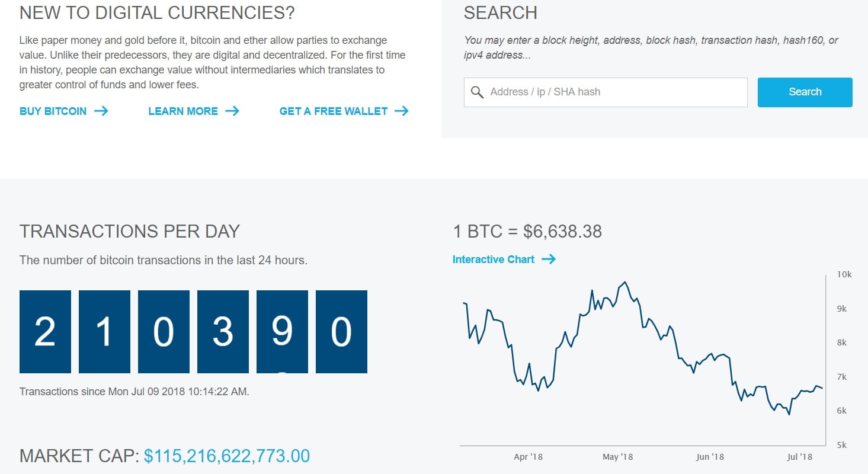Click the market cap dollar value
868x474 pixels.
tap(226, 456)
